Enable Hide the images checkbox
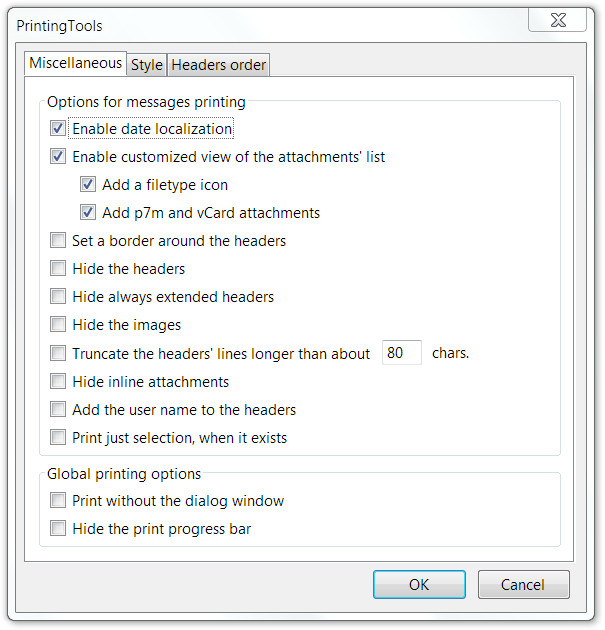 [x=58, y=324]
